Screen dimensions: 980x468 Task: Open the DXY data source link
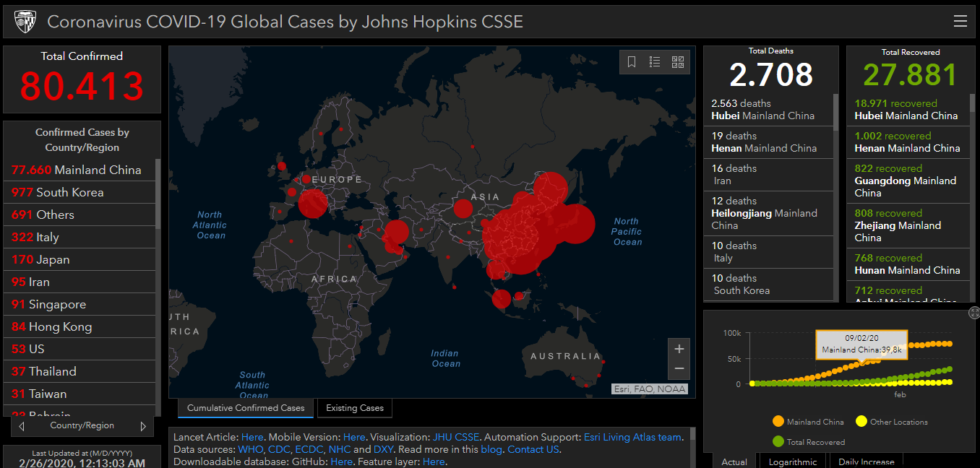[384, 449]
